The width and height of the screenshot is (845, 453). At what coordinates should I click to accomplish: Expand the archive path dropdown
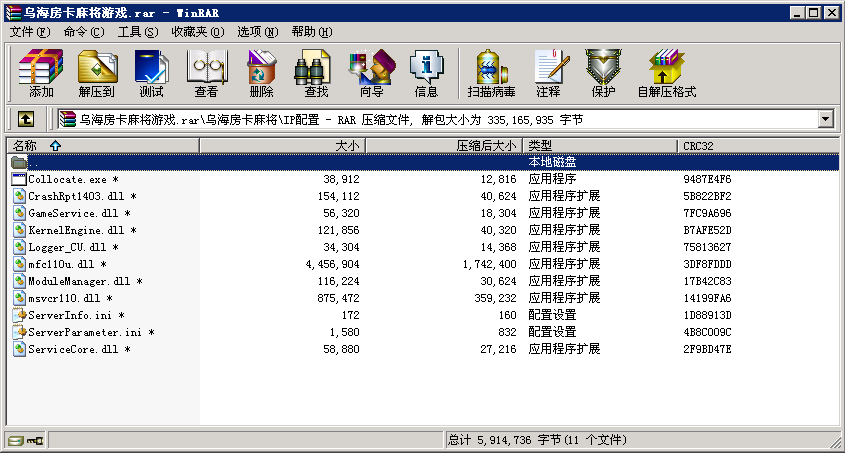click(x=825, y=119)
